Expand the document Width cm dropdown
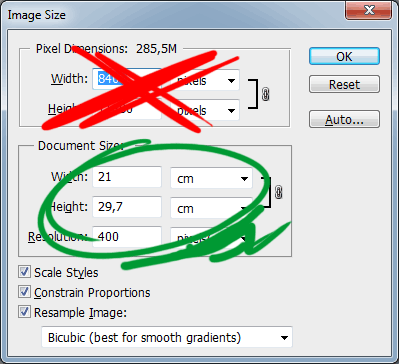 coord(211,178)
